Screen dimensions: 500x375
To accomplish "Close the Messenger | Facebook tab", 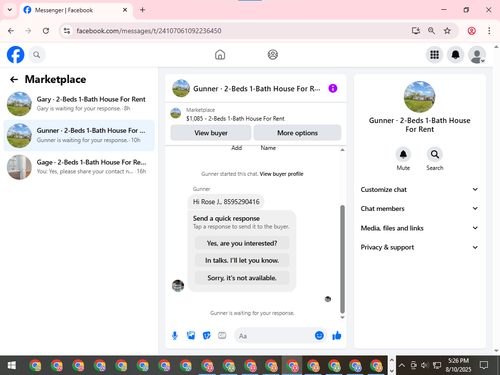I will pos(125,10).
